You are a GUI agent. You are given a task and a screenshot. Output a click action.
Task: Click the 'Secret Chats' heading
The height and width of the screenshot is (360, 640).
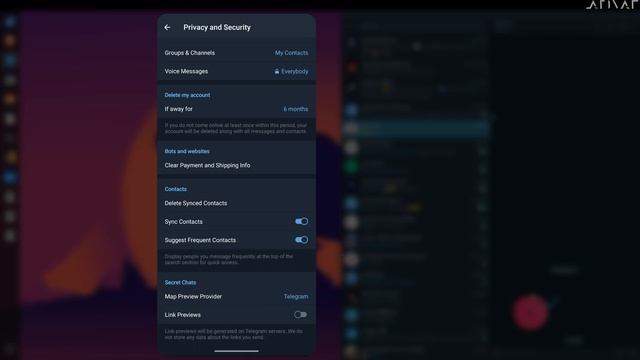180,282
